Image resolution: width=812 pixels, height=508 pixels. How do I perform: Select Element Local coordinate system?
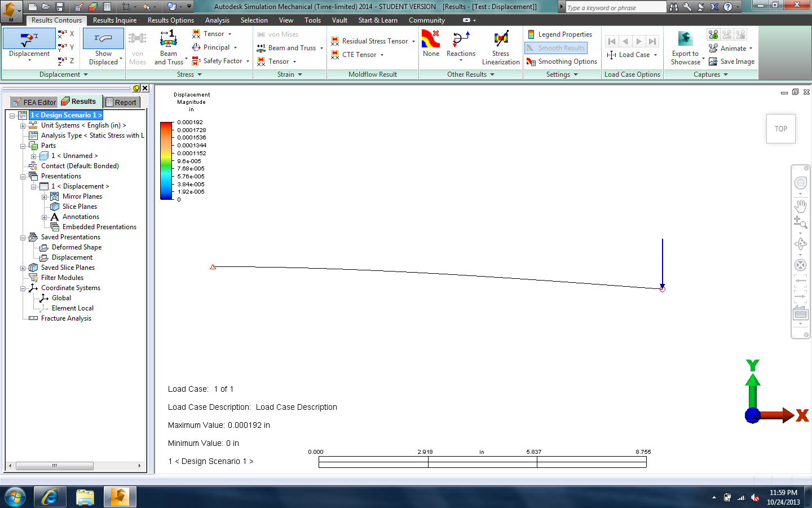click(x=73, y=308)
